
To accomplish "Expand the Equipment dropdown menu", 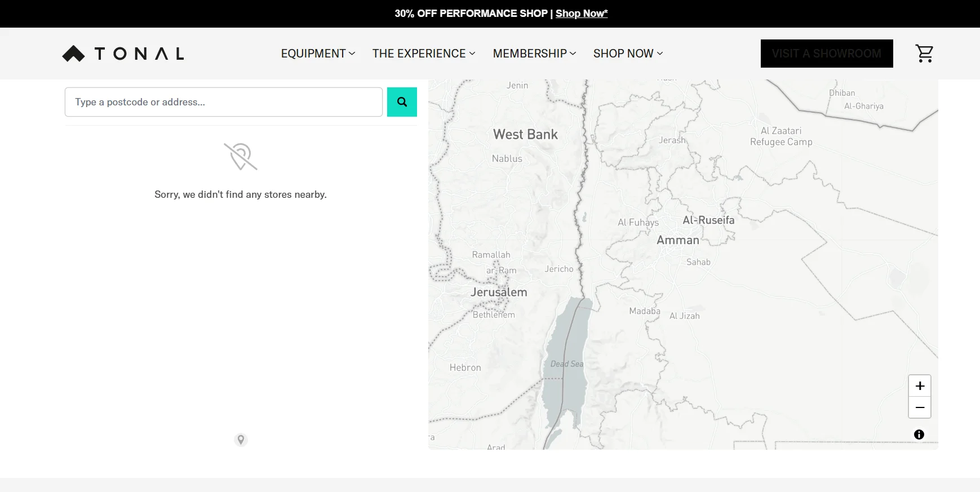I will [x=318, y=54].
